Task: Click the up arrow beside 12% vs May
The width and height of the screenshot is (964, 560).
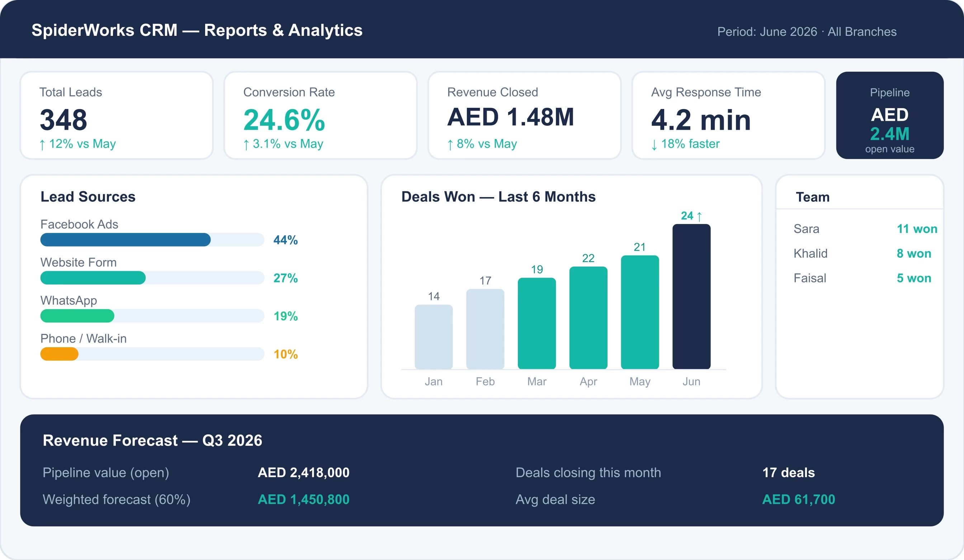Action: pos(42,145)
